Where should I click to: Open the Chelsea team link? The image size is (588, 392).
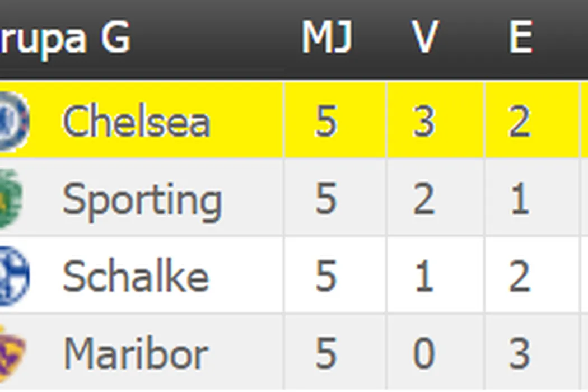point(136,122)
